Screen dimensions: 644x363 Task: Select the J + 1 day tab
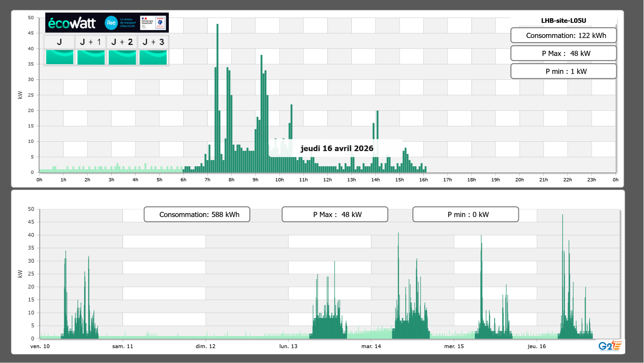pyautogui.click(x=91, y=42)
